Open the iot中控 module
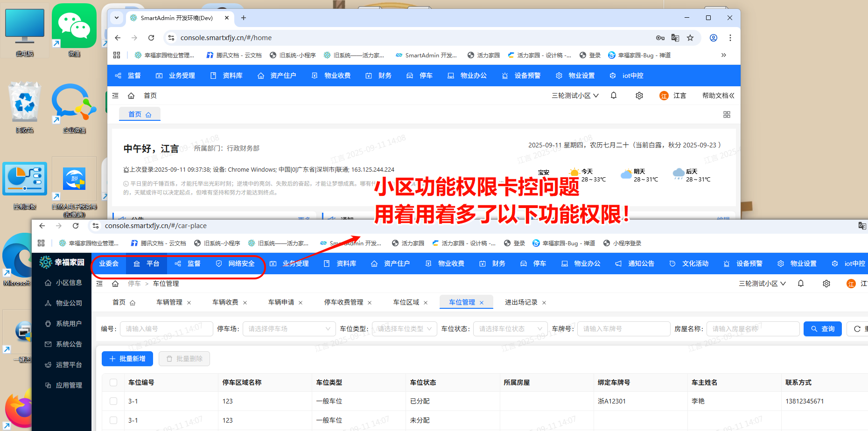The width and height of the screenshot is (868, 431). coord(853,264)
